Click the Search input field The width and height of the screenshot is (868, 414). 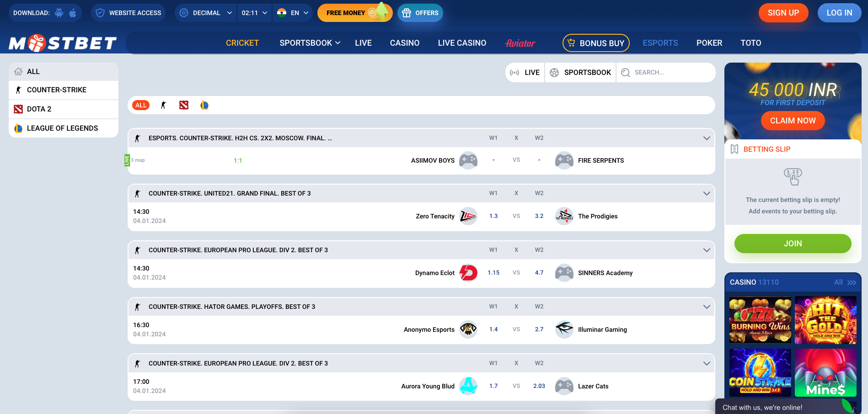point(666,73)
